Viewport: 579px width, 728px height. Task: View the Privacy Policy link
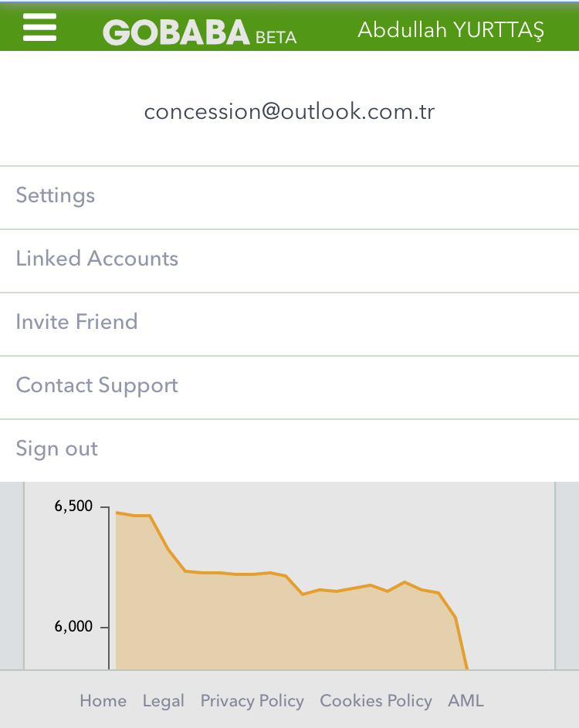pyautogui.click(x=252, y=701)
